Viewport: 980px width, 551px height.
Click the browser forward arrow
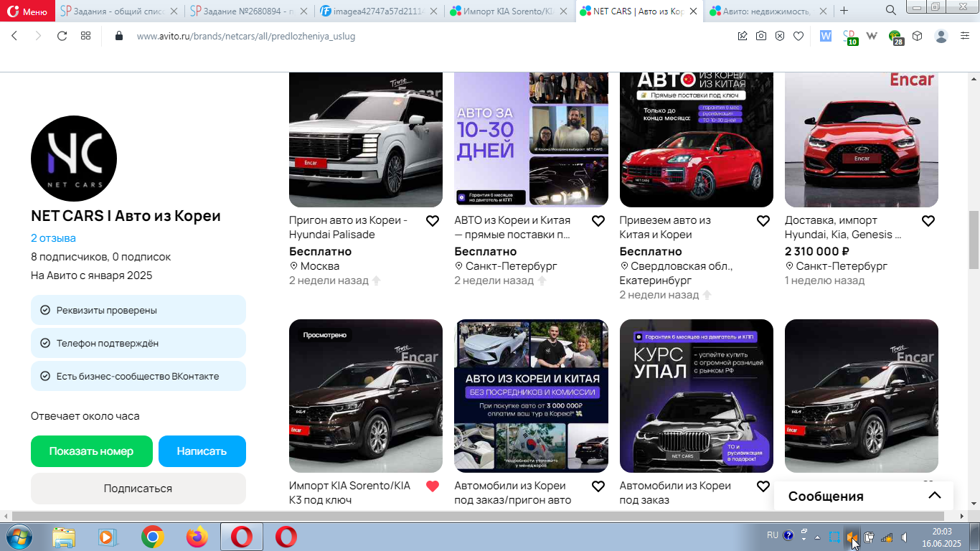coord(38,36)
